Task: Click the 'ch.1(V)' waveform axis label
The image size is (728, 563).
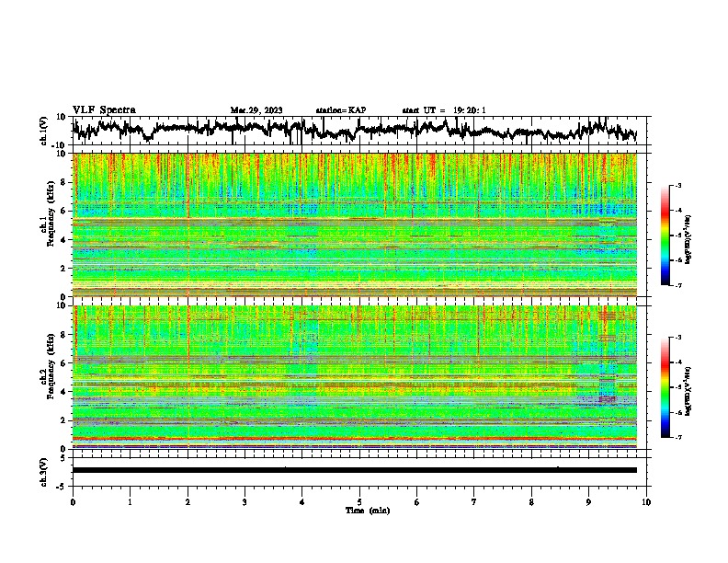Action: click(x=43, y=131)
